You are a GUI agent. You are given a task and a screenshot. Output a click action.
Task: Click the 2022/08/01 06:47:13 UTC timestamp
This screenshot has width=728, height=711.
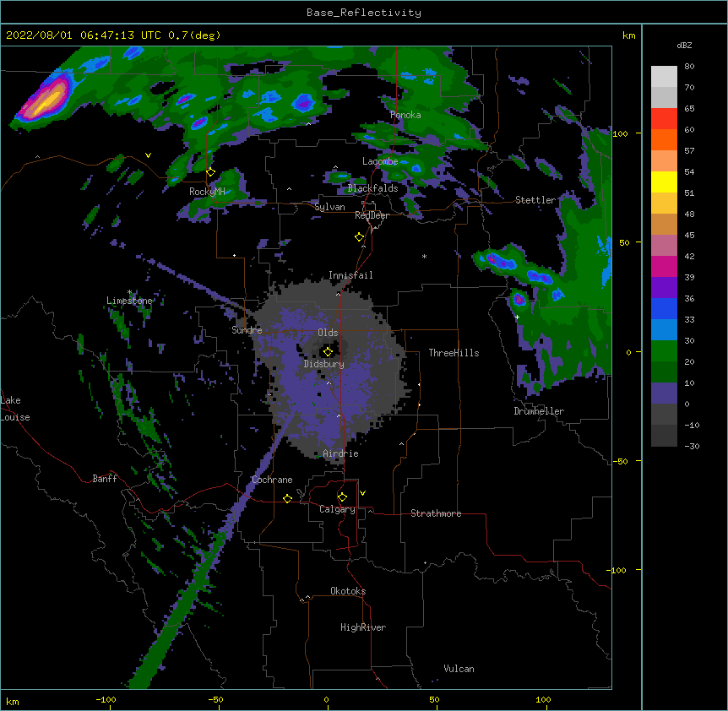point(84,35)
